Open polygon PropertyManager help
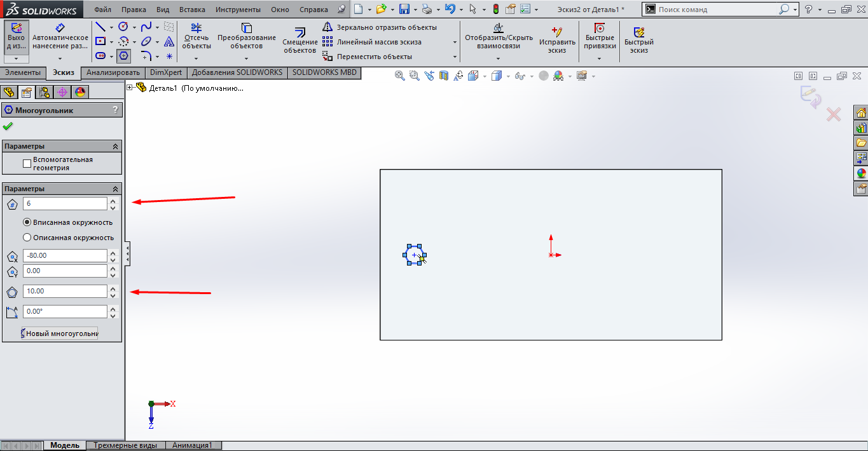Image resolution: width=868 pixels, height=451 pixels. (x=115, y=110)
